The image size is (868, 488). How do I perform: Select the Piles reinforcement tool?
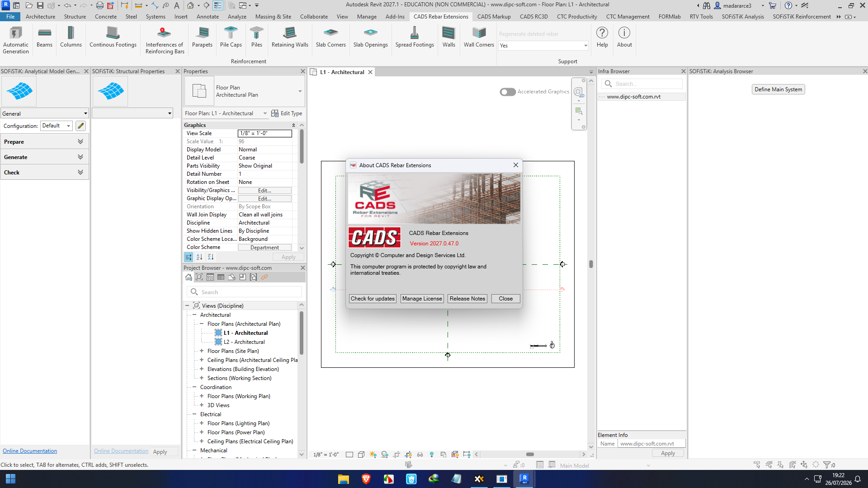(x=257, y=37)
